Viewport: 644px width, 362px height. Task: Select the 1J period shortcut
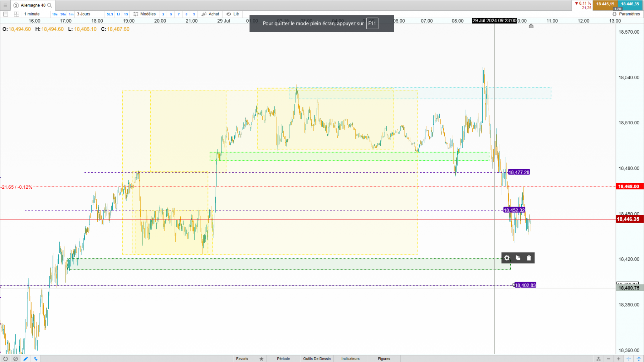point(118,14)
